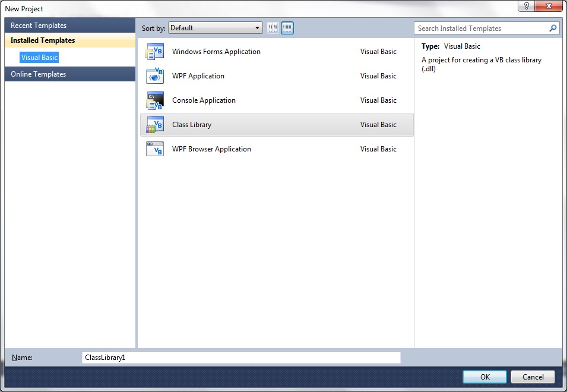Select the Windows Forms Application text
This screenshot has height=392, width=567.
(216, 52)
